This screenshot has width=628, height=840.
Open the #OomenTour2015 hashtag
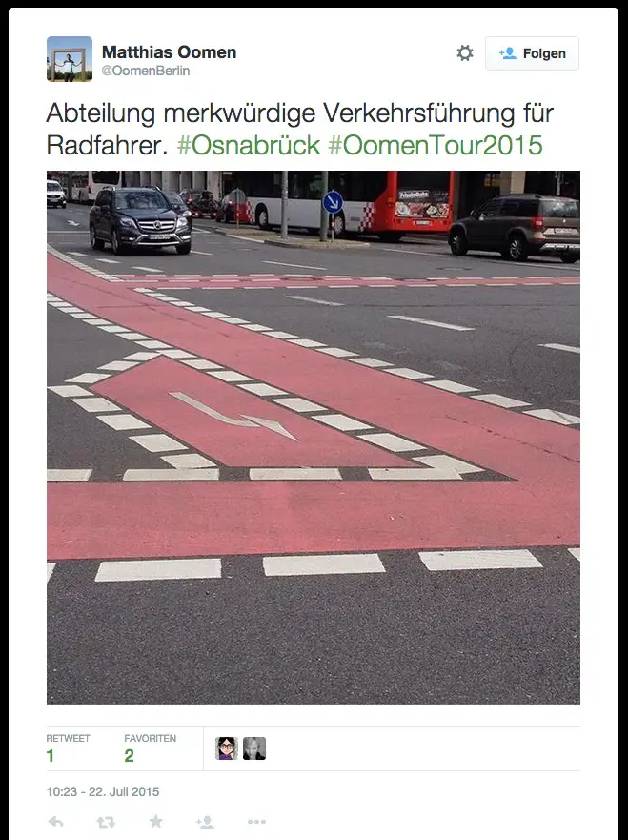click(x=436, y=145)
